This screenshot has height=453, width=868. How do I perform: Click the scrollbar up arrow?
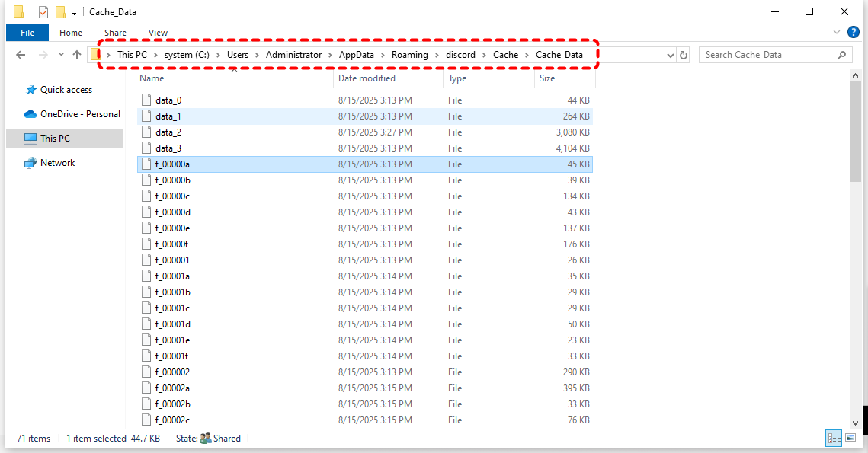click(x=855, y=76)
